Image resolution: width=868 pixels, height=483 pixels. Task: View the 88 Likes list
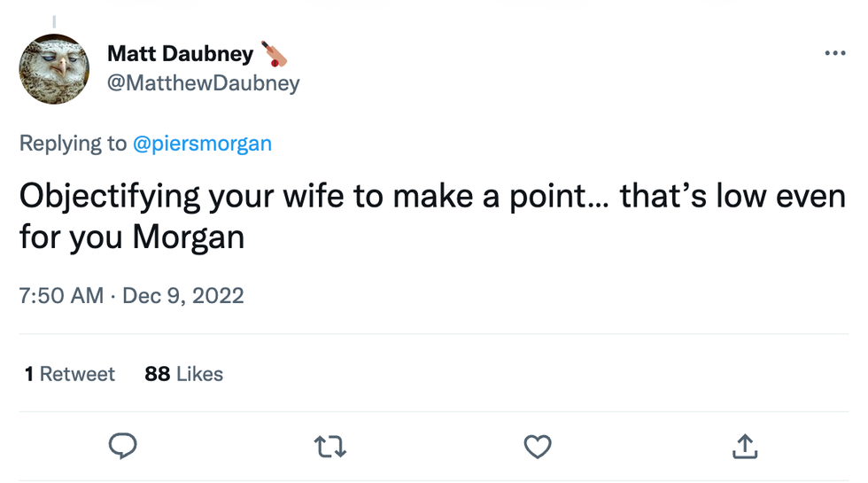pyautogui.click(x=183, y=374)
